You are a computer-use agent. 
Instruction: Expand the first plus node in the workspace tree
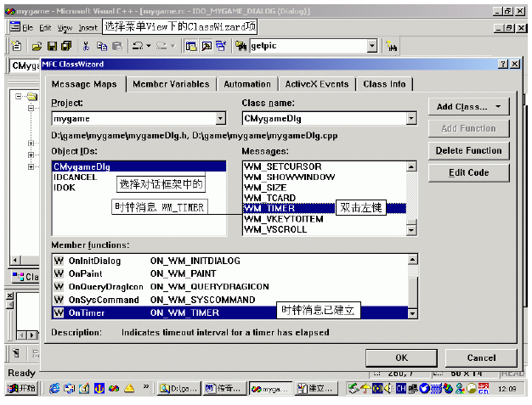pos(31,143)
